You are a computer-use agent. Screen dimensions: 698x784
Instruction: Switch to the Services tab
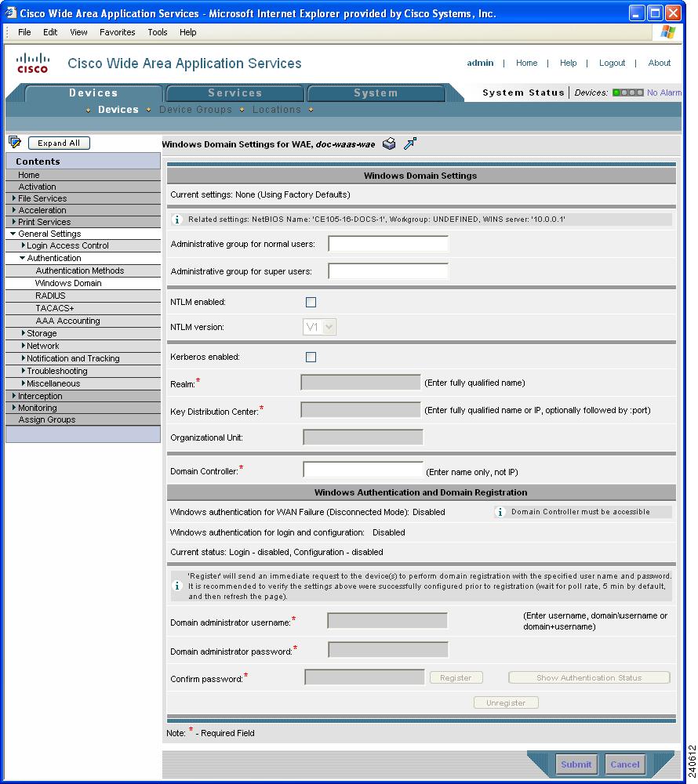[235, 93]
